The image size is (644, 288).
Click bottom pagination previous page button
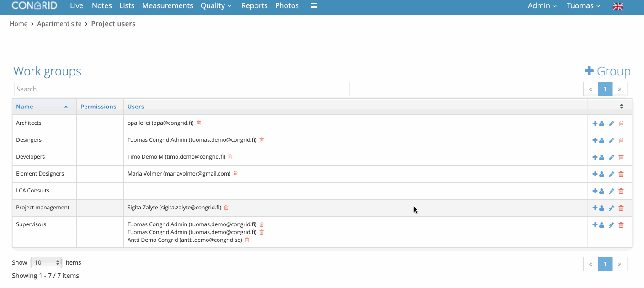pyautogui.click(x=591, y=264)
